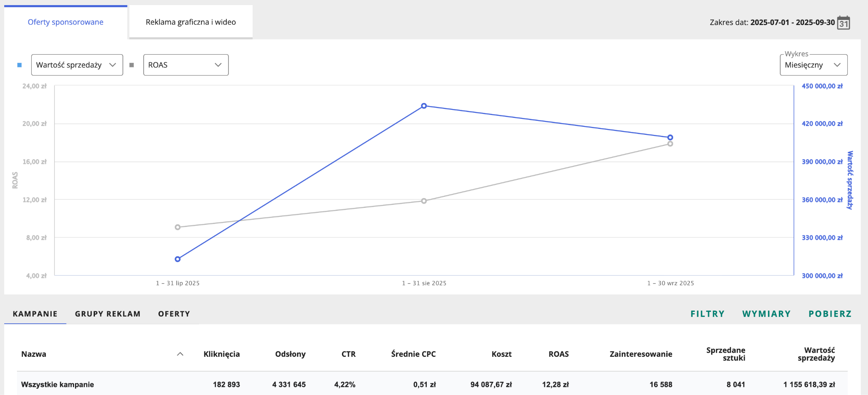
Task: Open the Wartość sprzedaży metric dropdown
Action: [77, 65]
